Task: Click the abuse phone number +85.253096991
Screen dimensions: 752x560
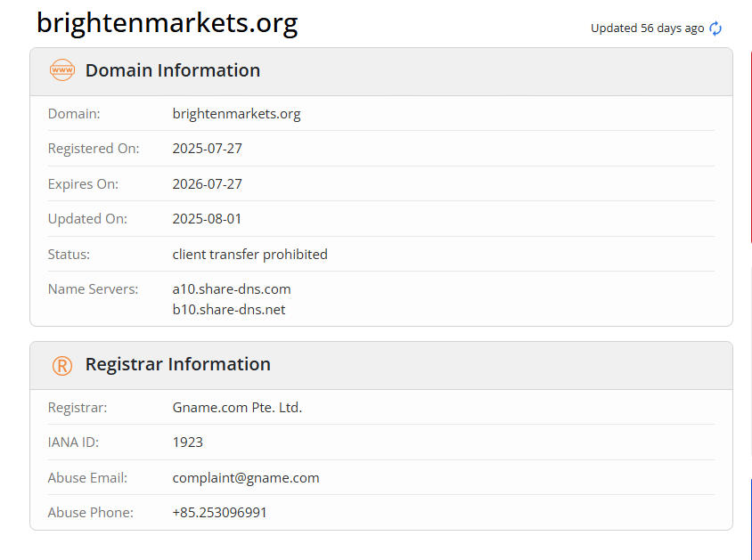Action: (x=219, y=513)
